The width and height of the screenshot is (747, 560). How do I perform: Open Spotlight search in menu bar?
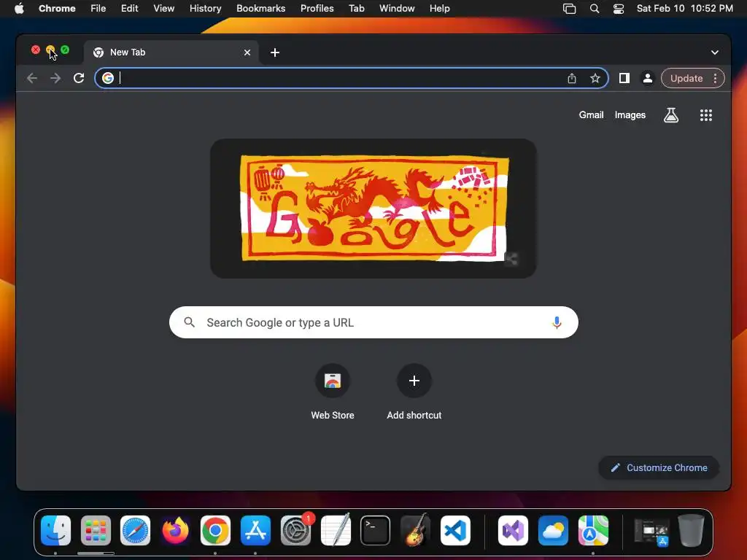(594, 8)
